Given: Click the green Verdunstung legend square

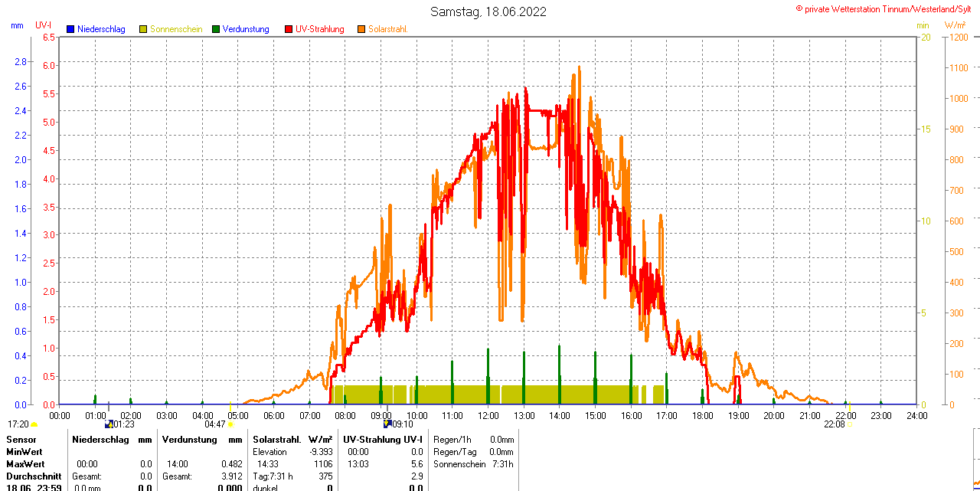Looking at the screenshot, I should [216, 29].
